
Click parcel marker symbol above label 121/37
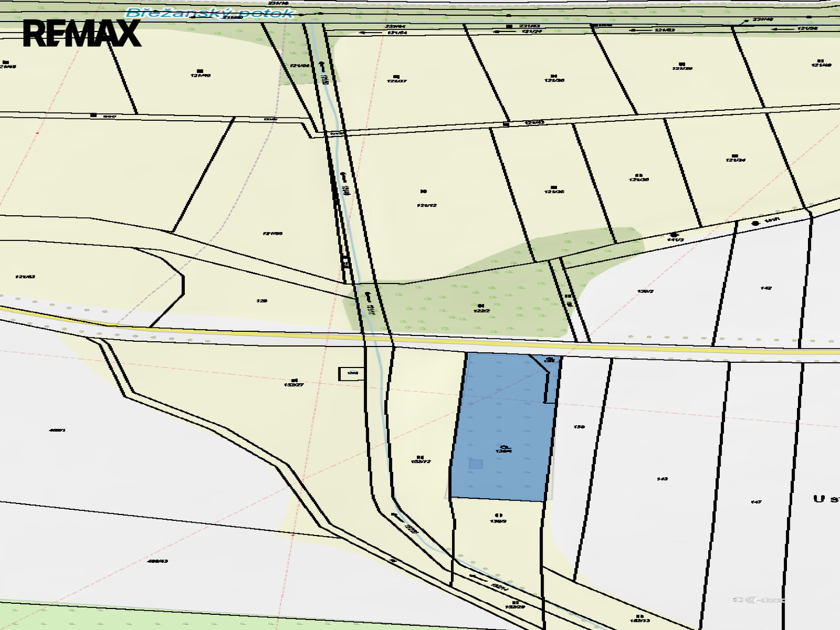coord(397,76)
